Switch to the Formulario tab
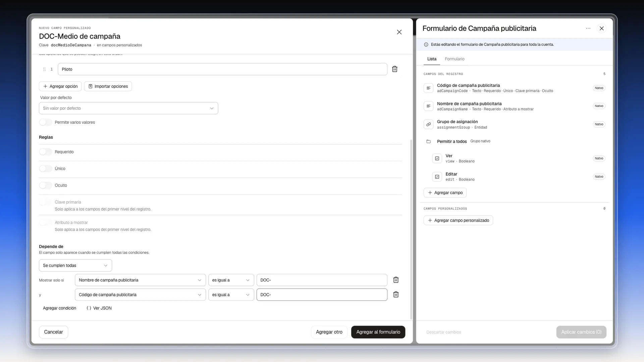Screen dimensions: 644x362 coord(454,59)
